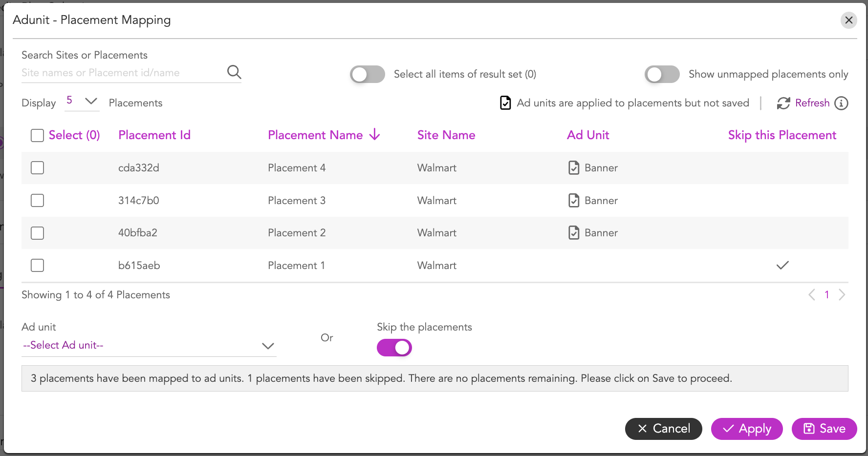The height and width of the screenshot is (456, 868).
Task: Click the skip checkmark for Placement 1
Action: click(x=782, y=265)
